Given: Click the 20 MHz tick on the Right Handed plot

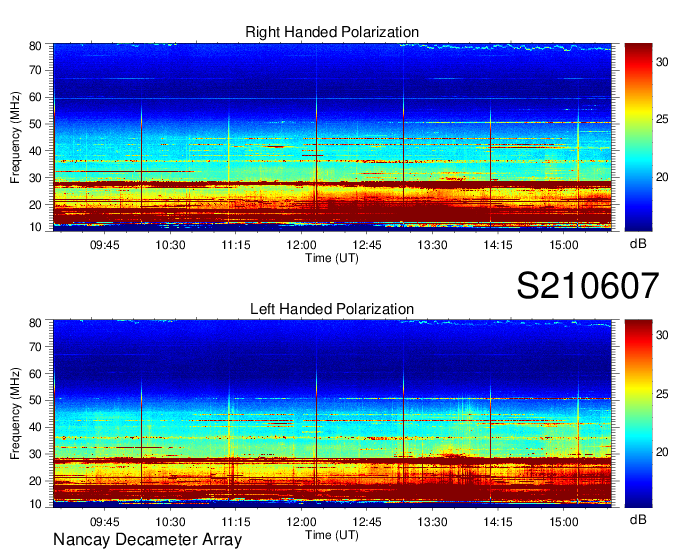Looking at the screenshot, I should coord(35,205).
